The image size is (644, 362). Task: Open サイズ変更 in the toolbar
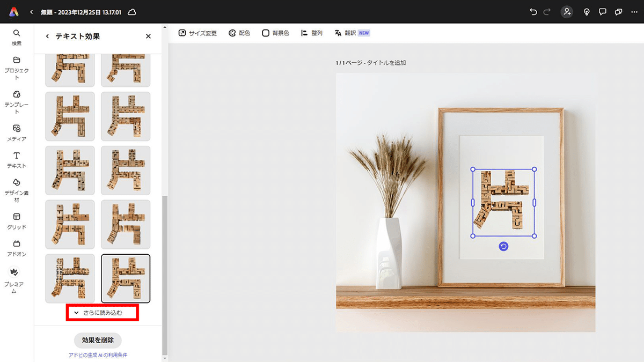[197, 33]
